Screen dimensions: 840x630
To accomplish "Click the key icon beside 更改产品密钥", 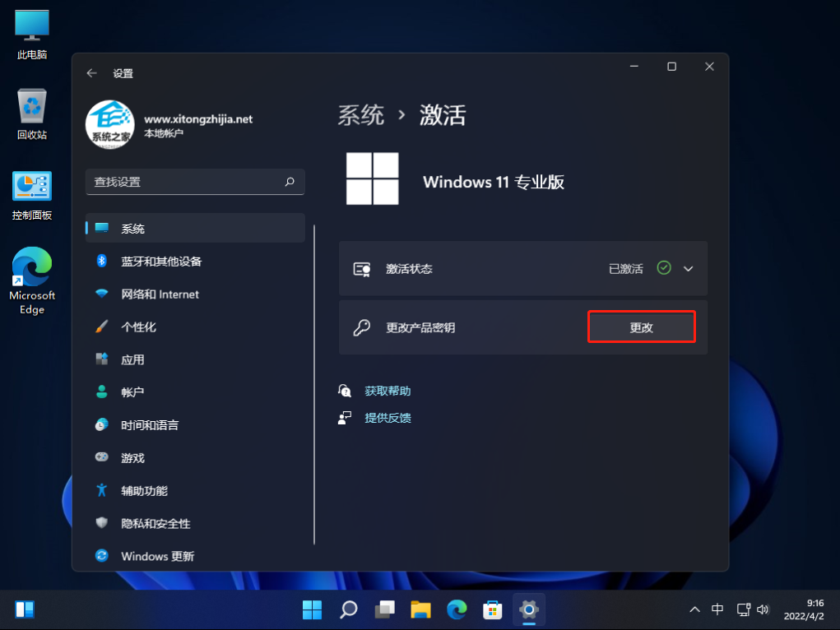I will point(362,327).
